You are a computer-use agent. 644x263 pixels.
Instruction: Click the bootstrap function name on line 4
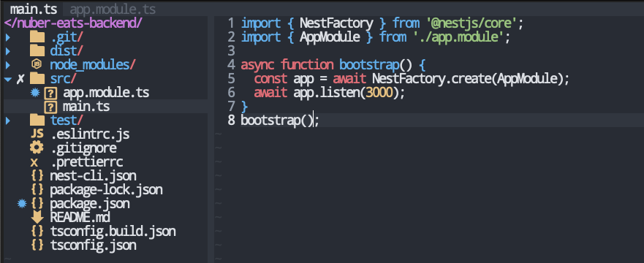(369, 65)
